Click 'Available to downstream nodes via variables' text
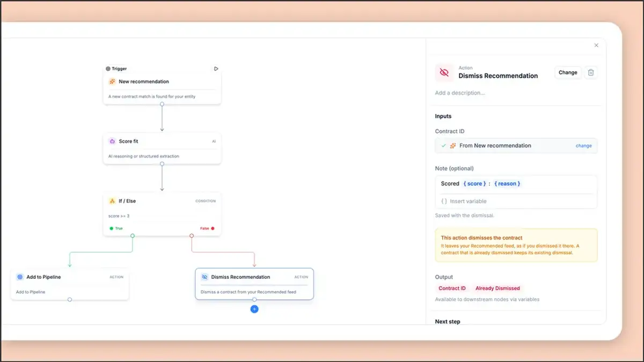The width and height of the screenshot is (644, 362). (487, 299)
